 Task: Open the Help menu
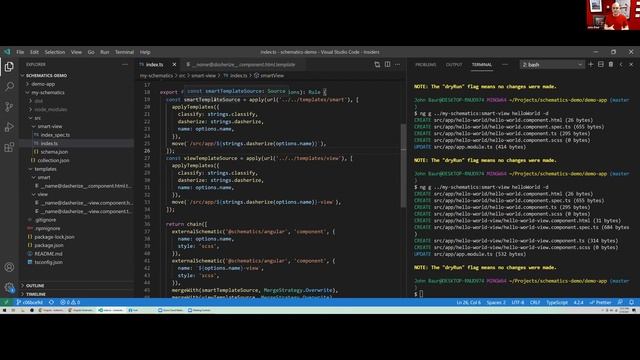click(x=145, y=52)
